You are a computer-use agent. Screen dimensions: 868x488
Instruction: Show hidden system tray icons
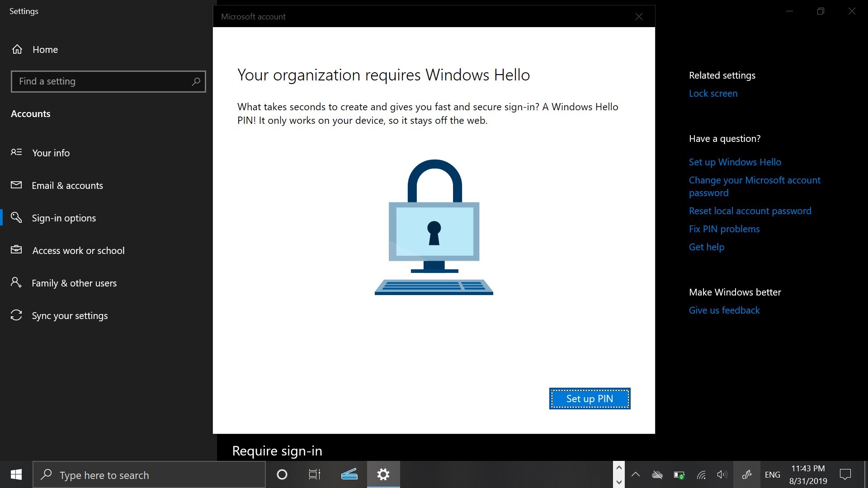click(x=636, y=474)
